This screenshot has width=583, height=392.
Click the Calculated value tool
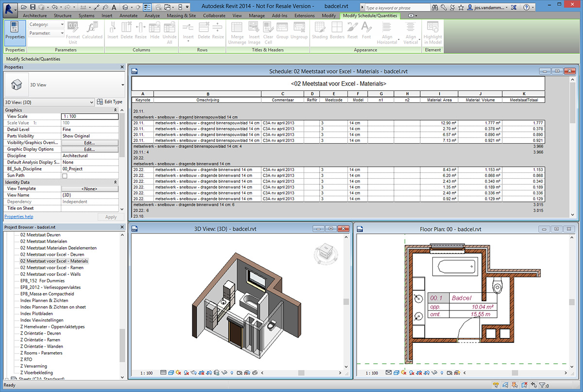(92, 30)
